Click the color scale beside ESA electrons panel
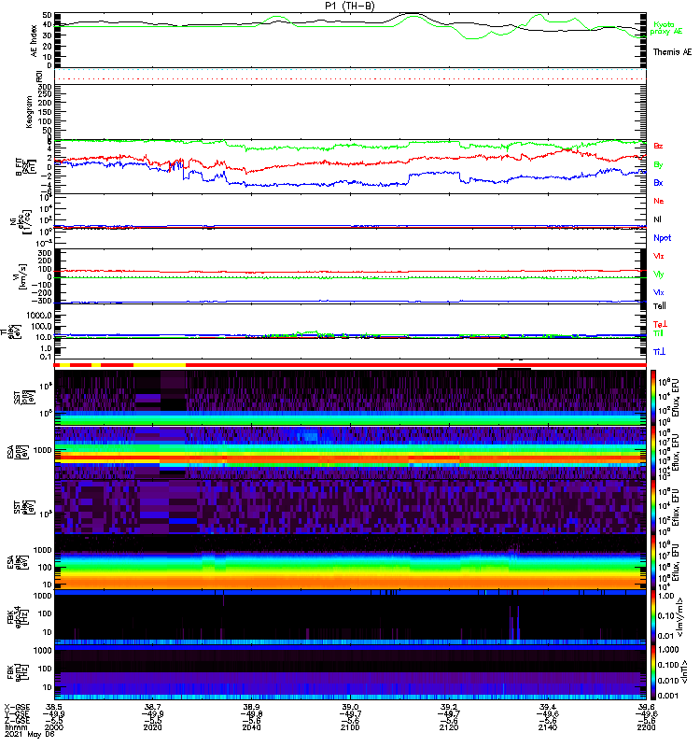Screen dimensions: 700x747 pos(653,562)
